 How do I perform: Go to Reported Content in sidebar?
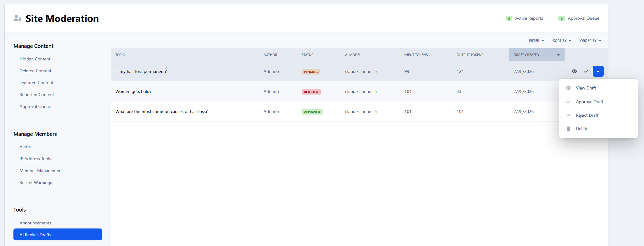click(37, 95)
